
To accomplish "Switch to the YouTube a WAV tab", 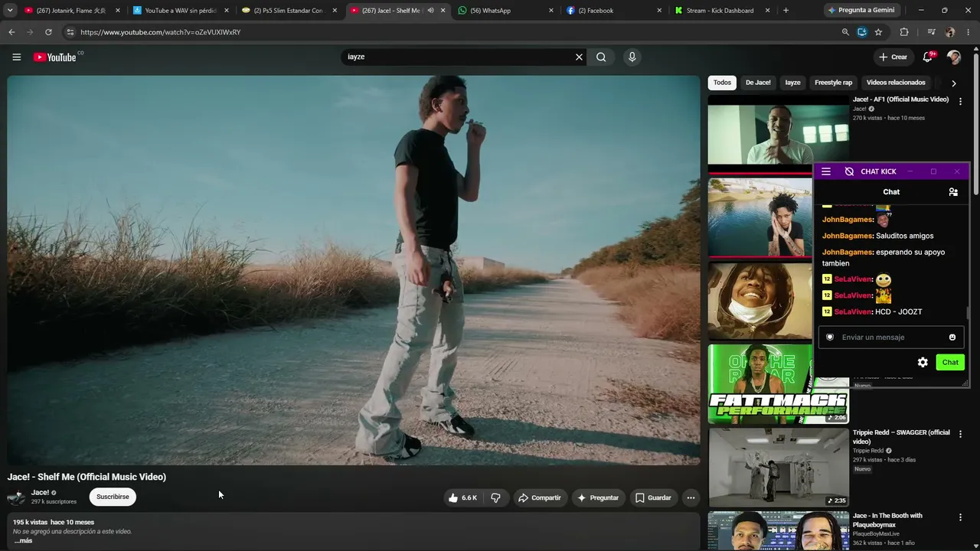I will (180, 11).
